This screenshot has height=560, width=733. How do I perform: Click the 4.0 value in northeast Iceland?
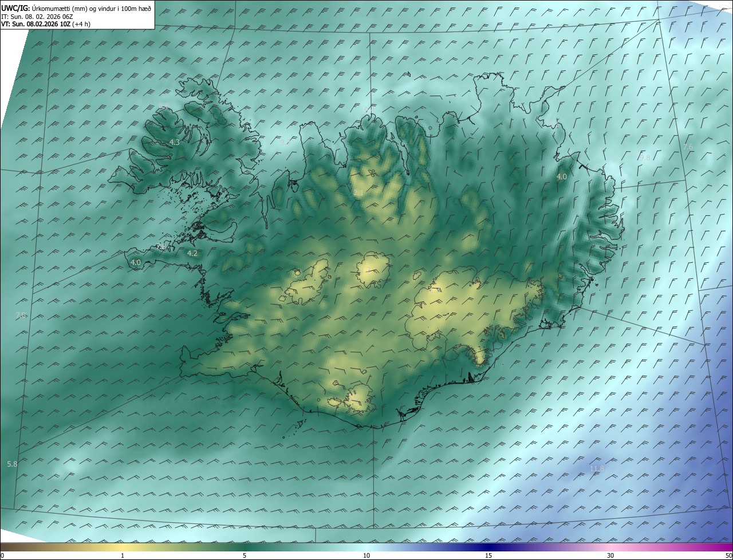pos(561,177)
